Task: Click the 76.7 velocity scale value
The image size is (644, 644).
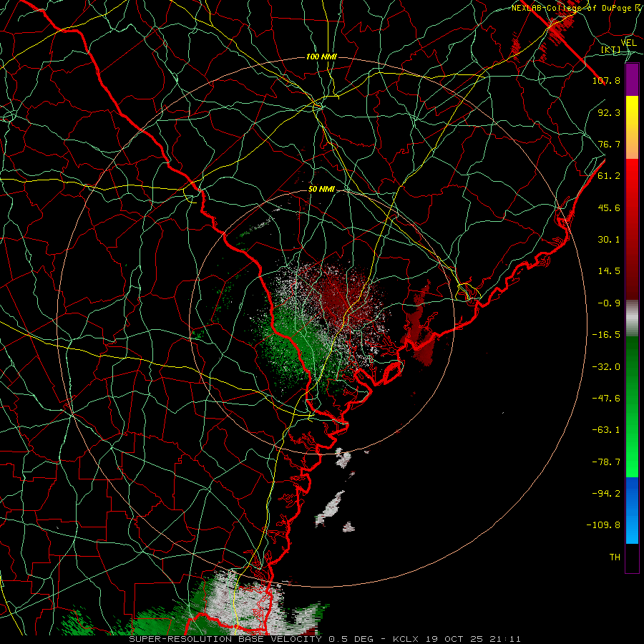Action: (609, 144)
